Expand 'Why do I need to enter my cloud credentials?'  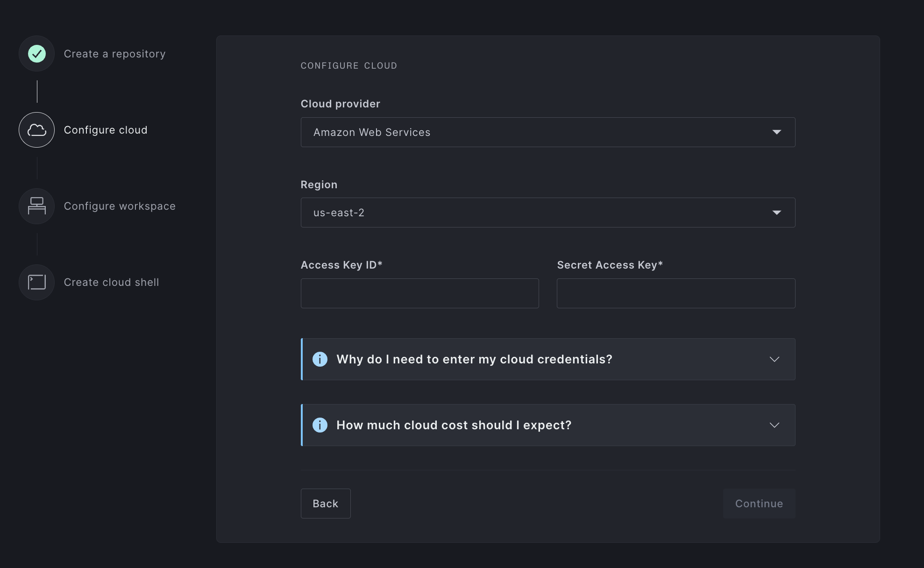click(x=474, y=359)
